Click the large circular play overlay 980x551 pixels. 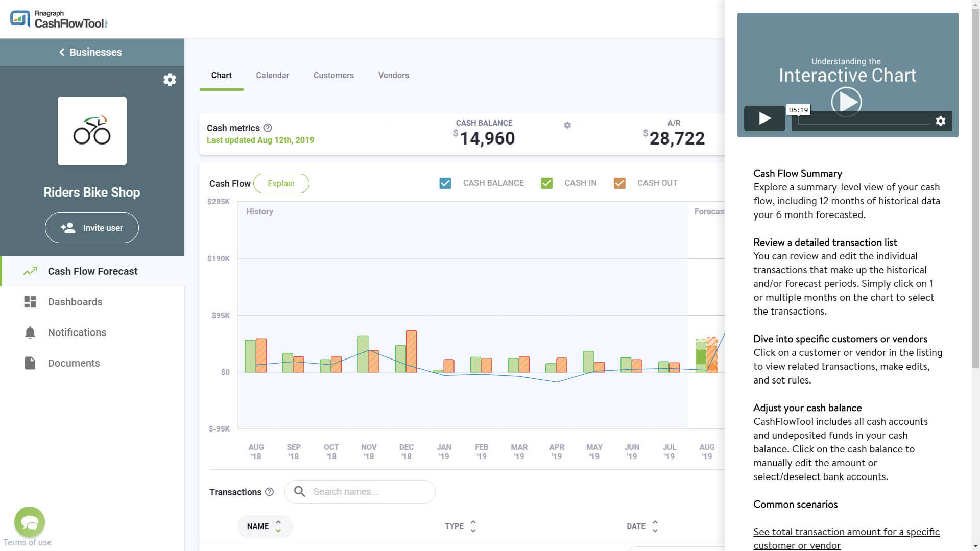click(846, 102)
